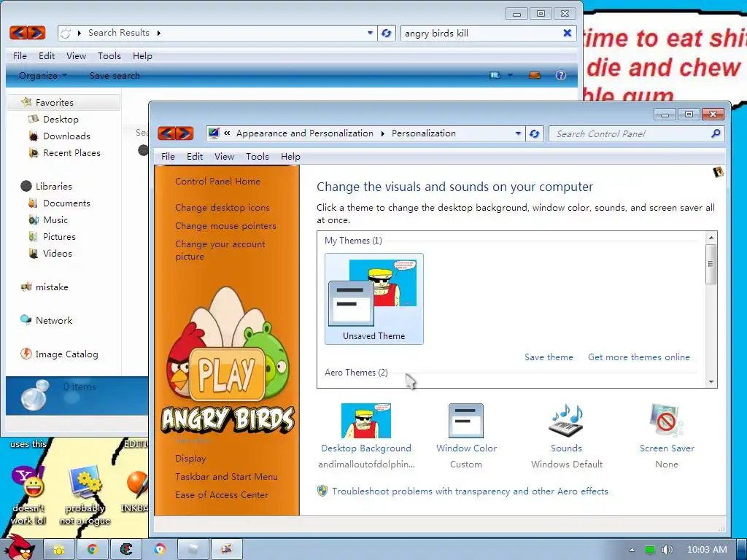The width and height of the screenshot is (747, 560).
Task: Click the green network icon in system tray
Action: (x=649, y=550)
